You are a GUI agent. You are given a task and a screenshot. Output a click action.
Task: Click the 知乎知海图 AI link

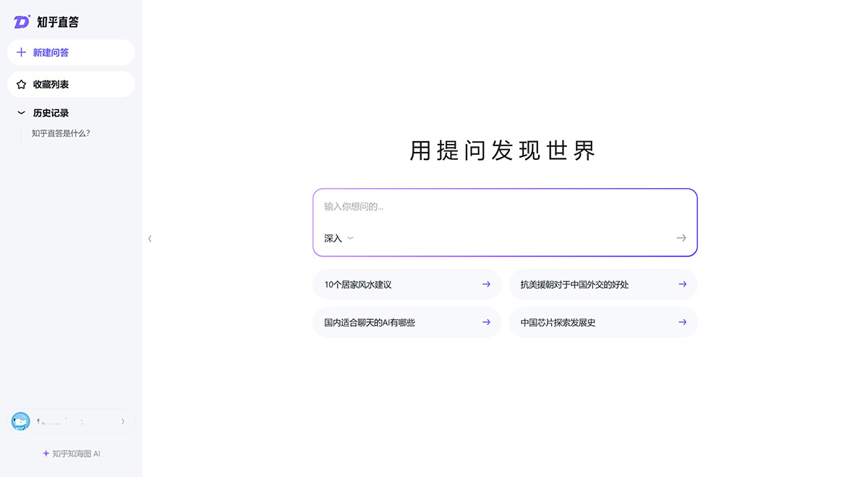[75, 453]
